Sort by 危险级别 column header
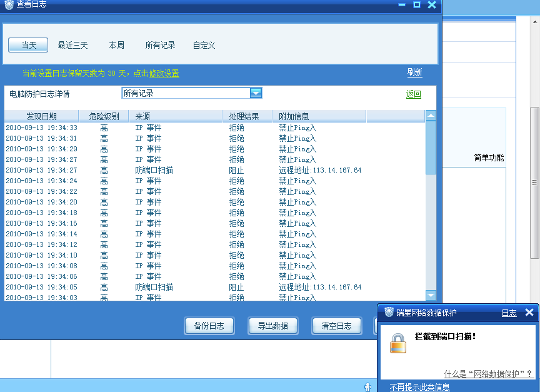Viewport: 540px width, 392px height. [x=104, y=116]
